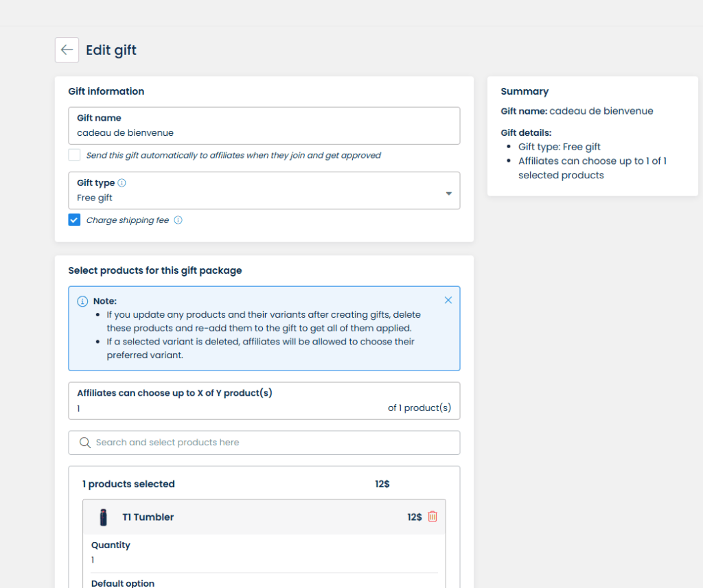Select the Free gift type value
703x588 pixels.
coord(95,198)
